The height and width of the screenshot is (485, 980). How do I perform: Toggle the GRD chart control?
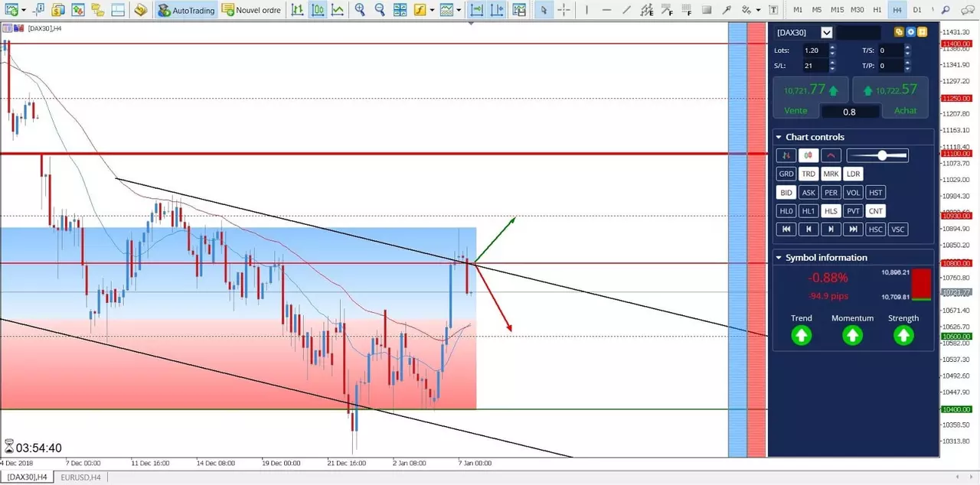(x=786, y=174)
